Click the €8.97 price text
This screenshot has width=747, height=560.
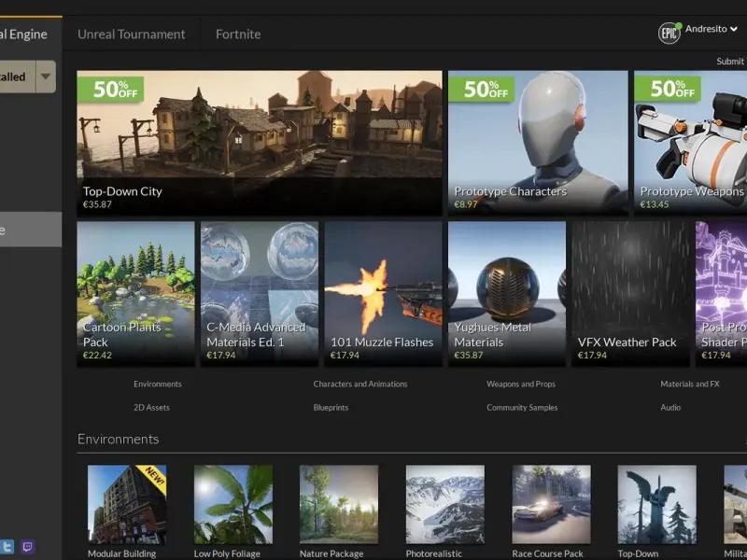pyautogui.click(x=465, y=204)
